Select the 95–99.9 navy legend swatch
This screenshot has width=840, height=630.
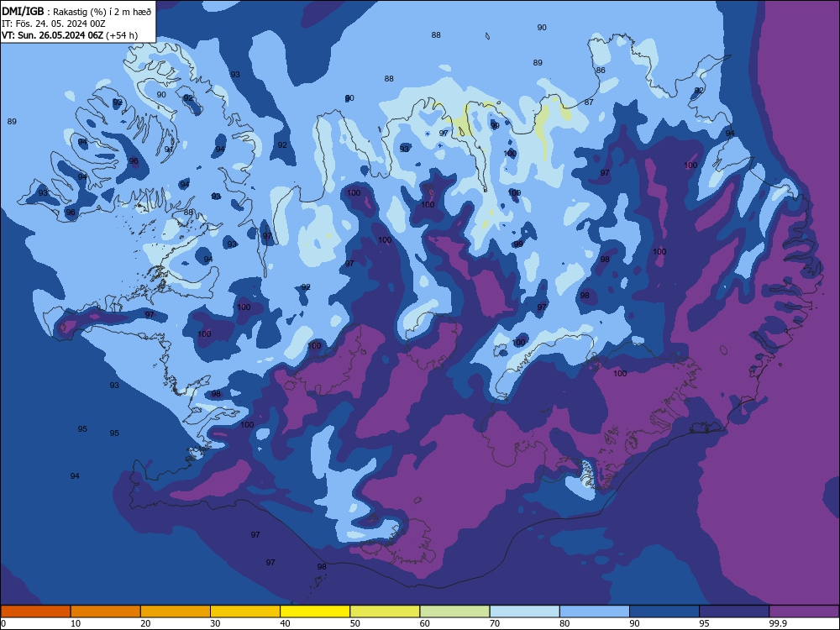point(734,612)
